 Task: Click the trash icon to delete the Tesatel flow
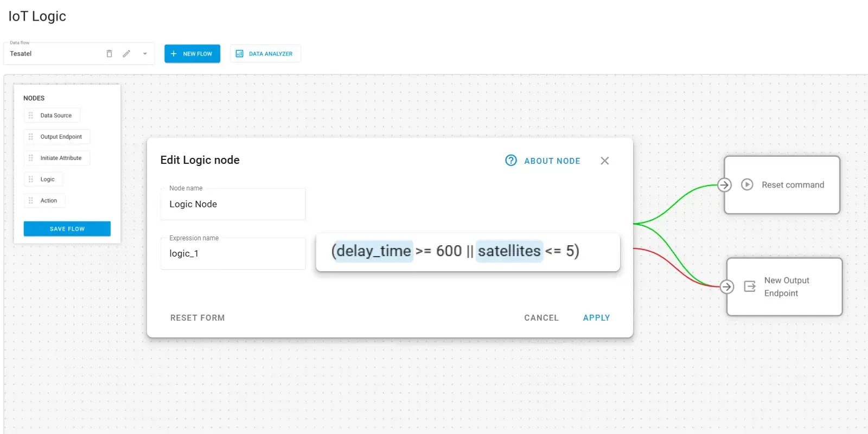[x=109, y=53]
